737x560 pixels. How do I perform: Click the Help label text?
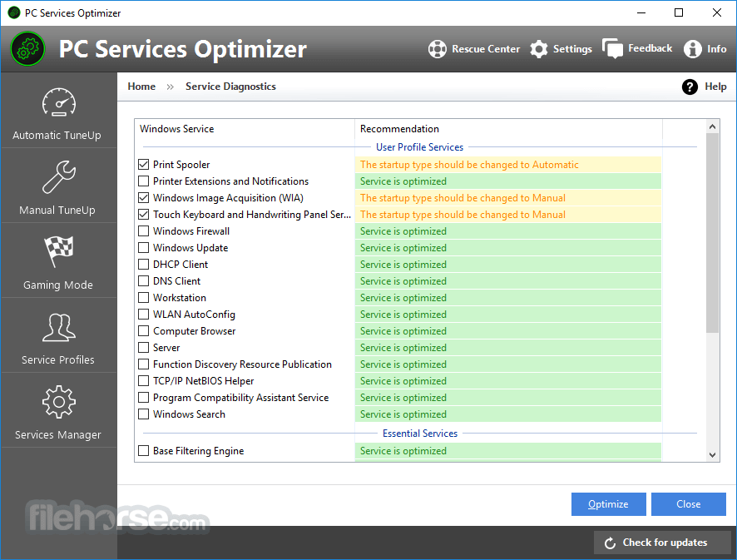click(715, 87)
